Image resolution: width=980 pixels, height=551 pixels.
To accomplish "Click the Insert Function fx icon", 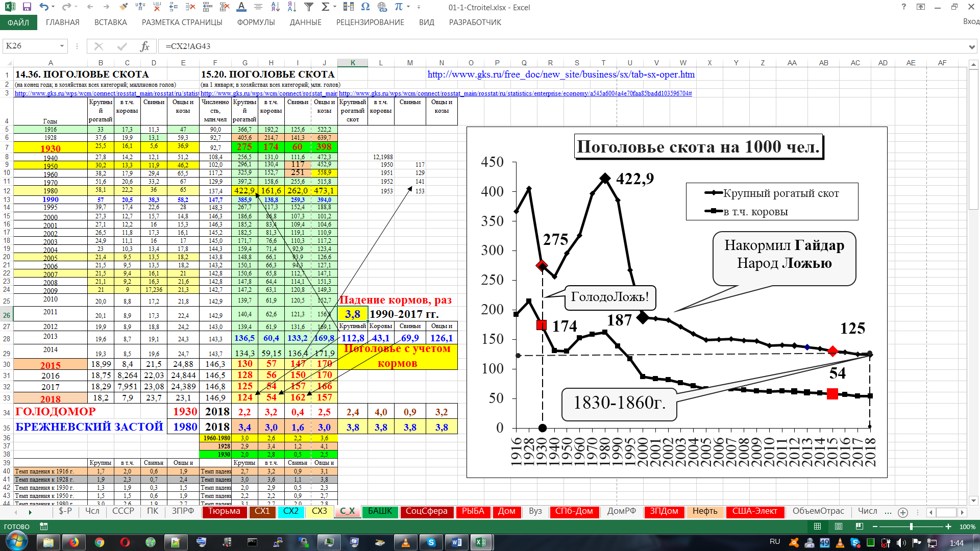I will 144,46.
